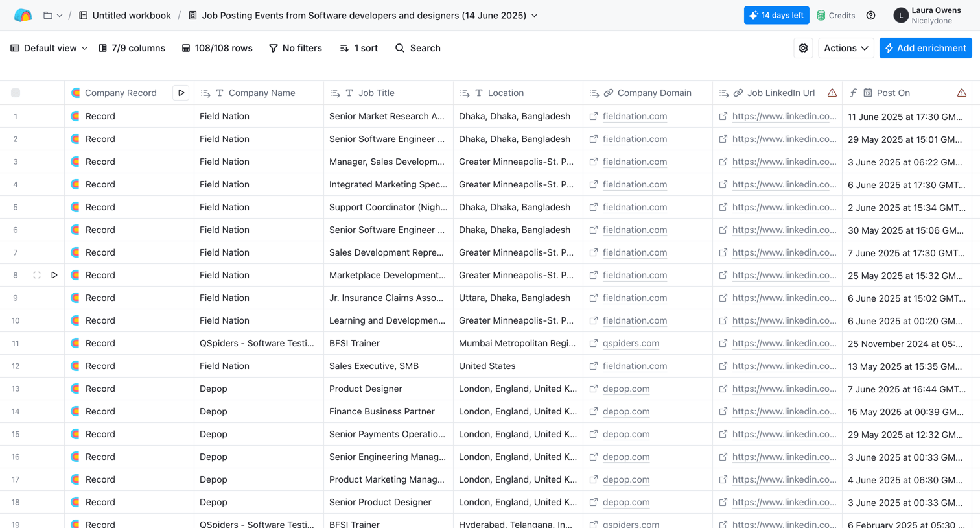Image resolution: width=980 pixels, height=528 pixels.
Task: Open the help question mark icon
Action: (x=870, y=15)
